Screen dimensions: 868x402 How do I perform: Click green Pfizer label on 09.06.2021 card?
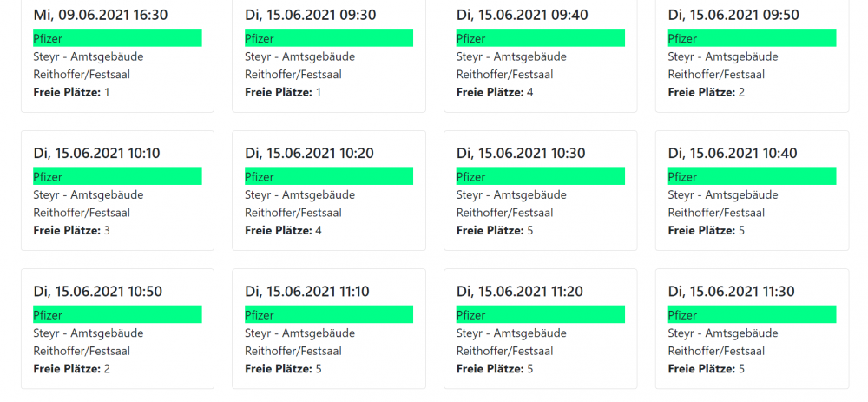(117, 37)
